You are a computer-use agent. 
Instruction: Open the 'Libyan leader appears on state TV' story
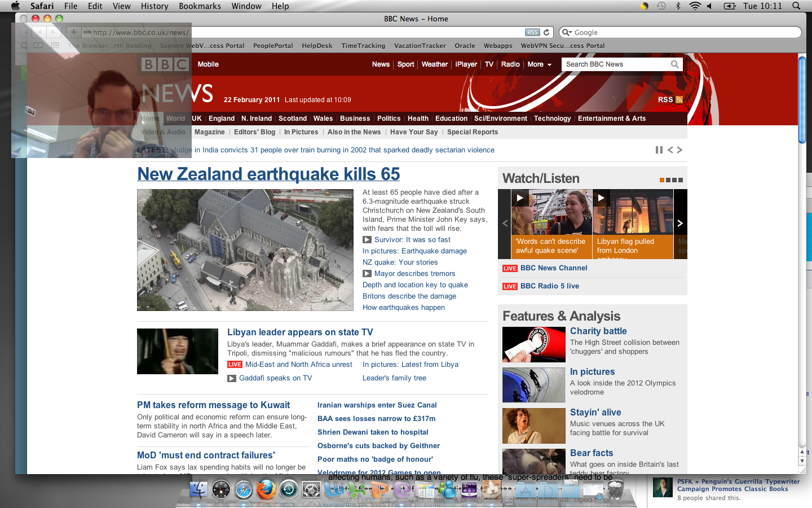300,332
